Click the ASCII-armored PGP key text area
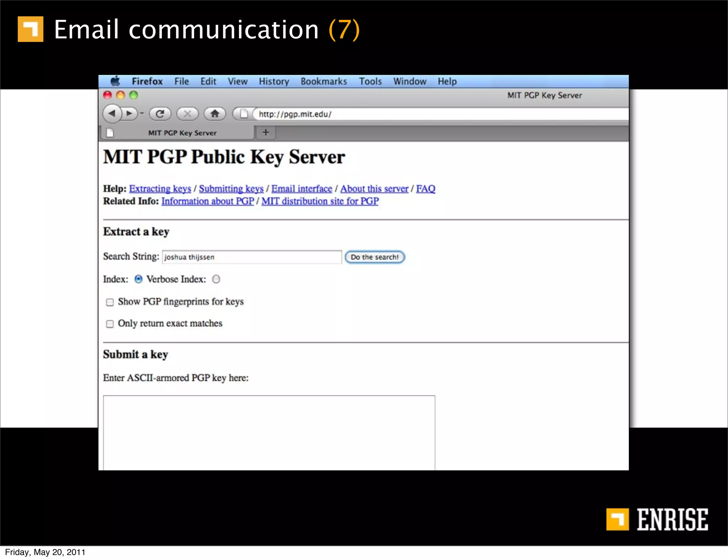 point(269,433)
